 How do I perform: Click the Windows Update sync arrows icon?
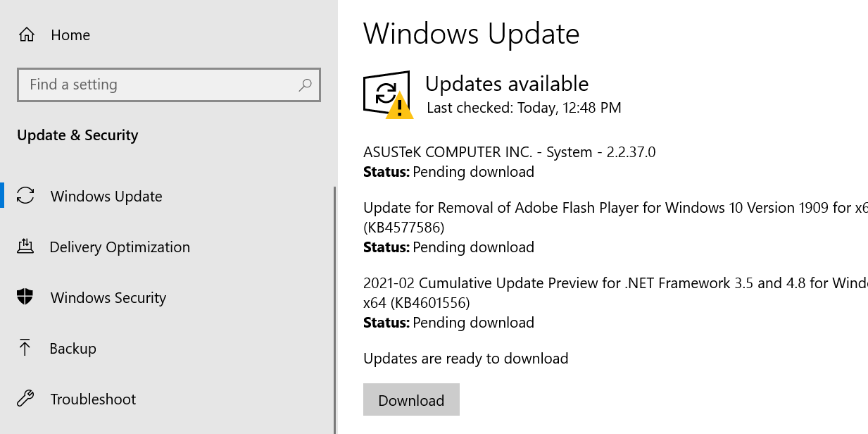click(25, 196)
